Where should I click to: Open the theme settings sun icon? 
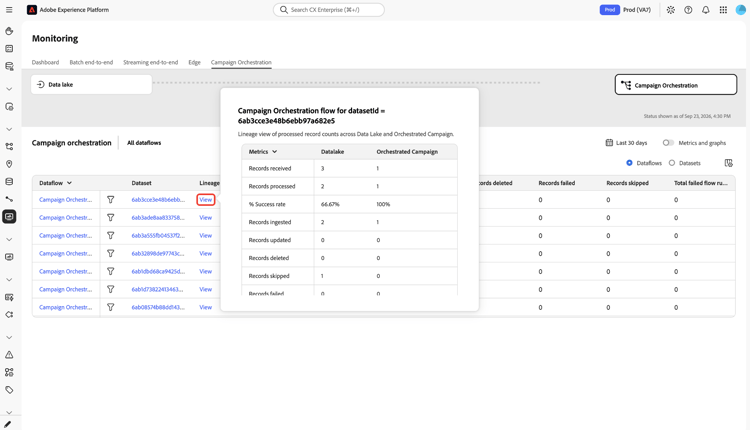pyautogui.click(x=671, y=10)
